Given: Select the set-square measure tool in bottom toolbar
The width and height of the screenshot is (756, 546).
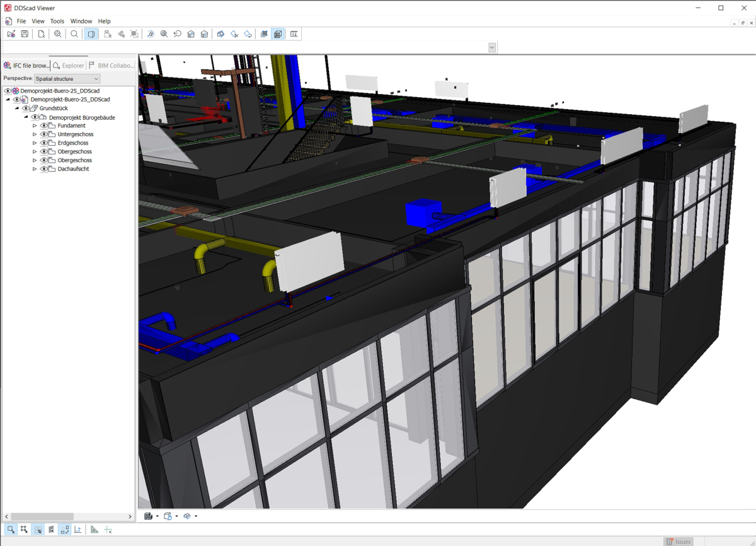Looking at the screenshot, I should tap(94, 530).
